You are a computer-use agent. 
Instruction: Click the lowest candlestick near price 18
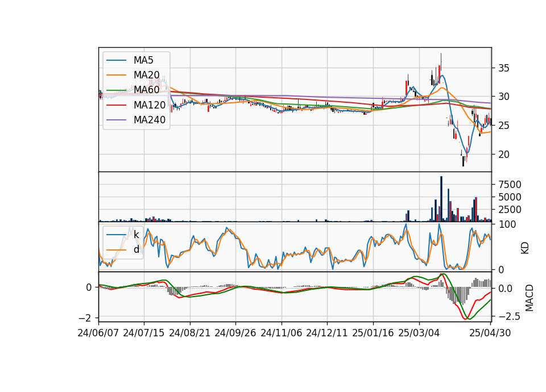(463, 160)
